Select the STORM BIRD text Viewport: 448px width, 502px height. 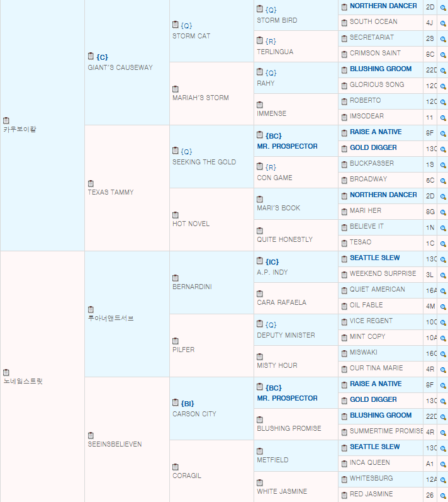coord(277,21)
